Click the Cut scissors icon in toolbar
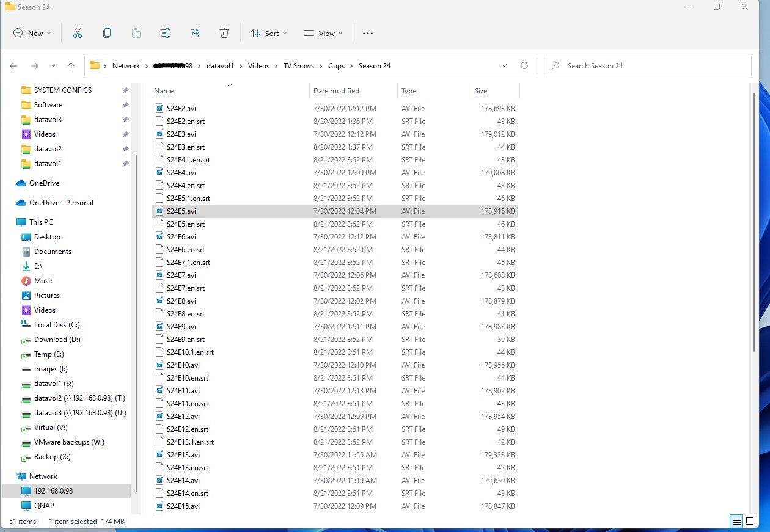This screenshot has height=532, width=770. point(78,34)
